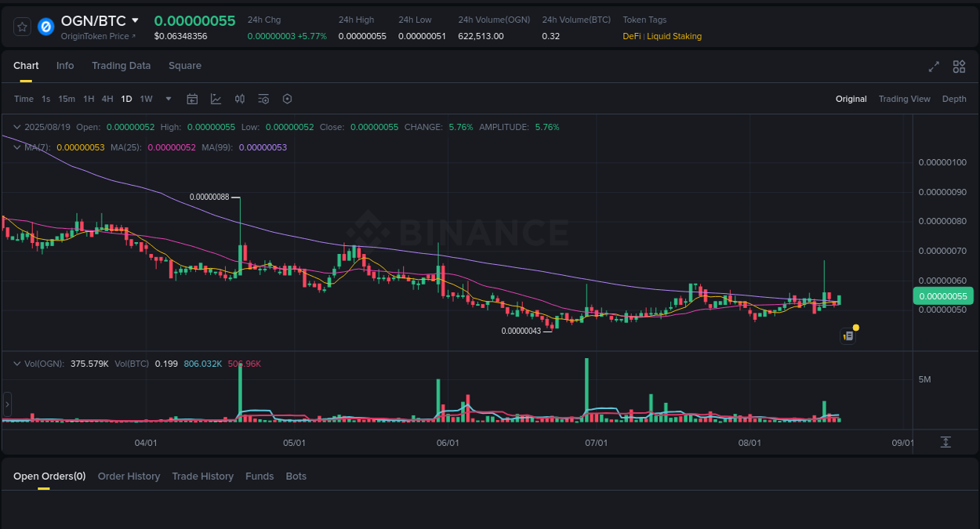The height and width of the screenshot is (529, 980).
Task: Open the Order History tab
Action: tap(129, 476)
